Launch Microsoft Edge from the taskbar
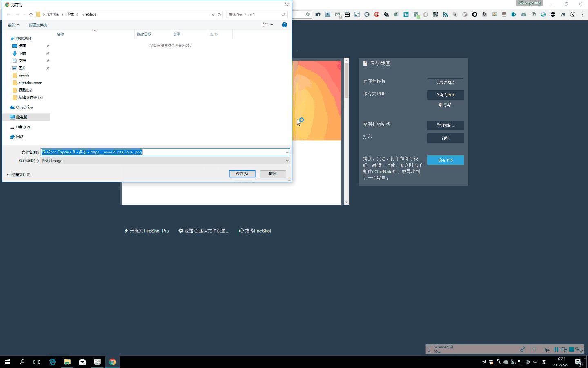Viewport: 588px width, 368px height. click(52, 362)
